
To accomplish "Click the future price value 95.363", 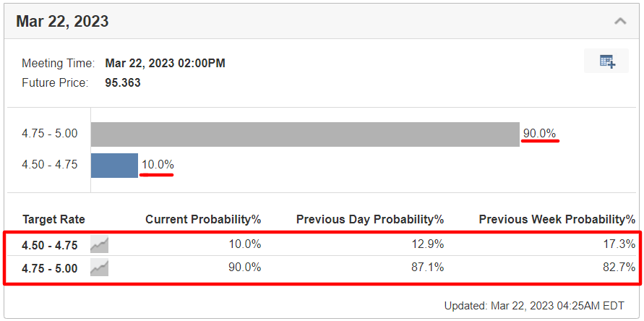I will 123,83.
